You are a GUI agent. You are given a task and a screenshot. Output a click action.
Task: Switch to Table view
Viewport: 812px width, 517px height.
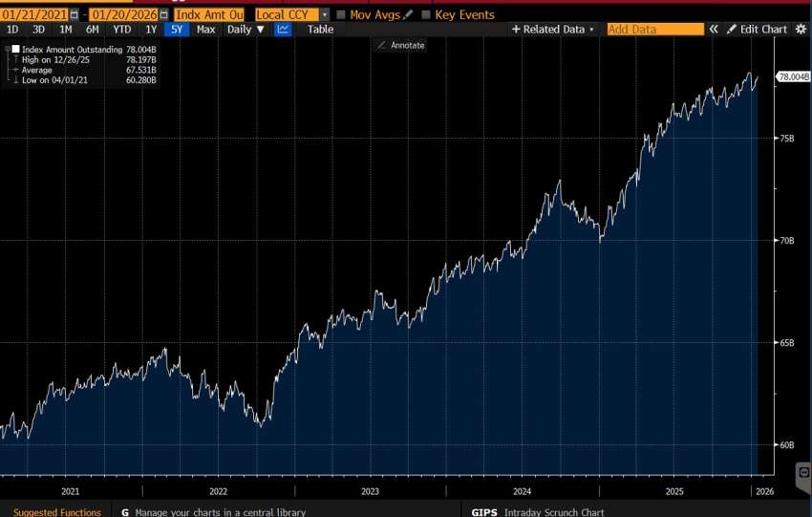click(320, 30)
